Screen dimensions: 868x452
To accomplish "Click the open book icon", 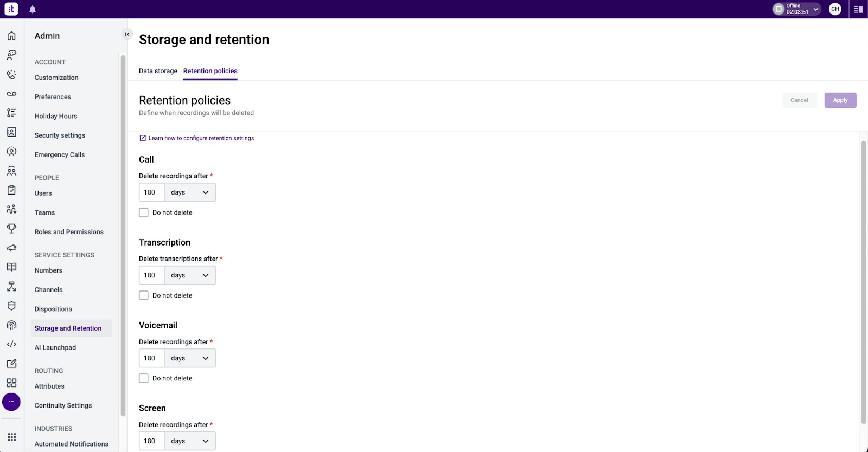I will 11,267.
